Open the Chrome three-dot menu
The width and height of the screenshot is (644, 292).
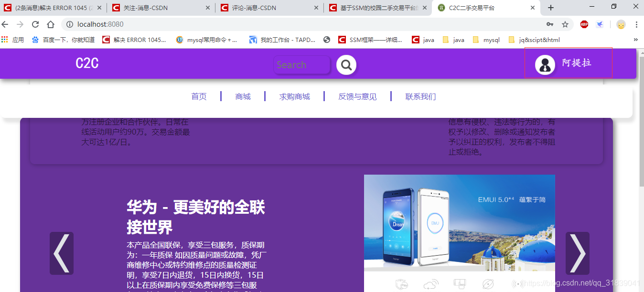pyautogui.click(x=636, y=24)
